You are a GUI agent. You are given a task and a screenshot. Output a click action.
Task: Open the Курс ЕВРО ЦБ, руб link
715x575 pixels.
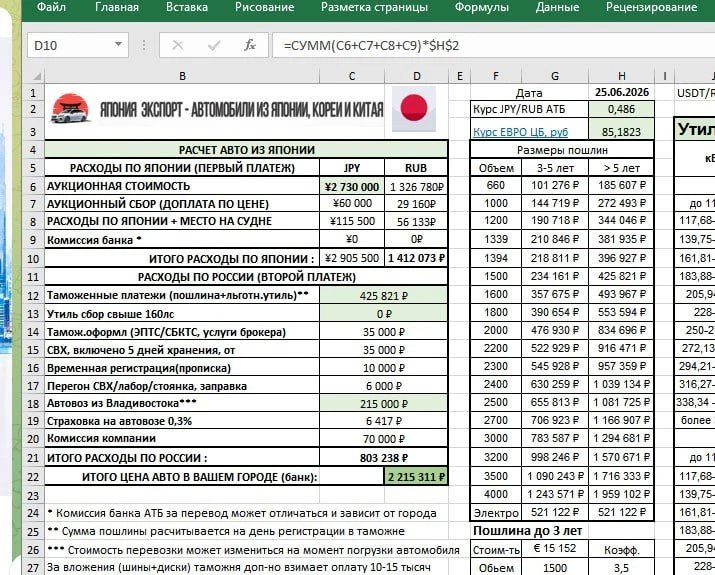(x=520, y=132)
